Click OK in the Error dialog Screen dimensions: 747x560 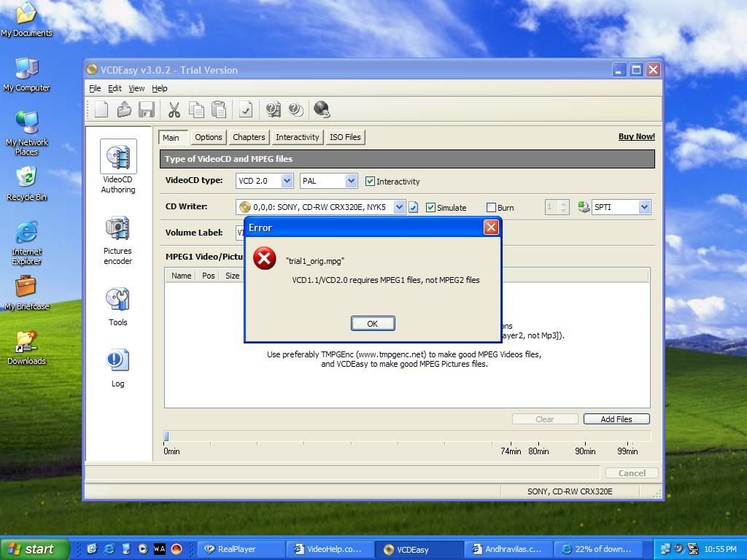coord(373,323)
